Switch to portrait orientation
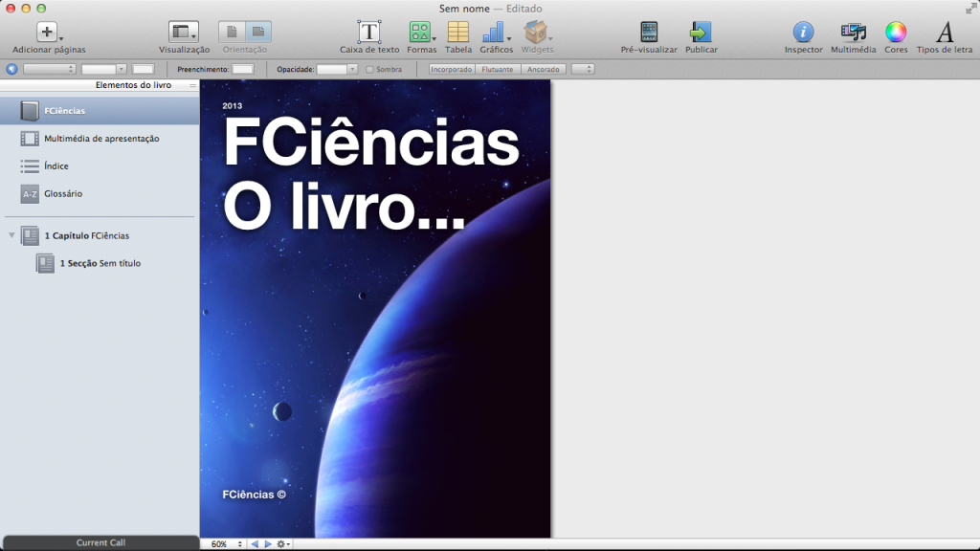Screen dimensions: 980x551 (x=232, y=32)
